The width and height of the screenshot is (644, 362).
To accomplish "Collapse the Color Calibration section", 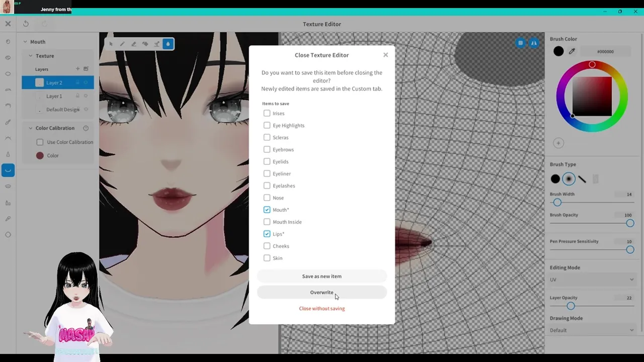I will [30, 128].
